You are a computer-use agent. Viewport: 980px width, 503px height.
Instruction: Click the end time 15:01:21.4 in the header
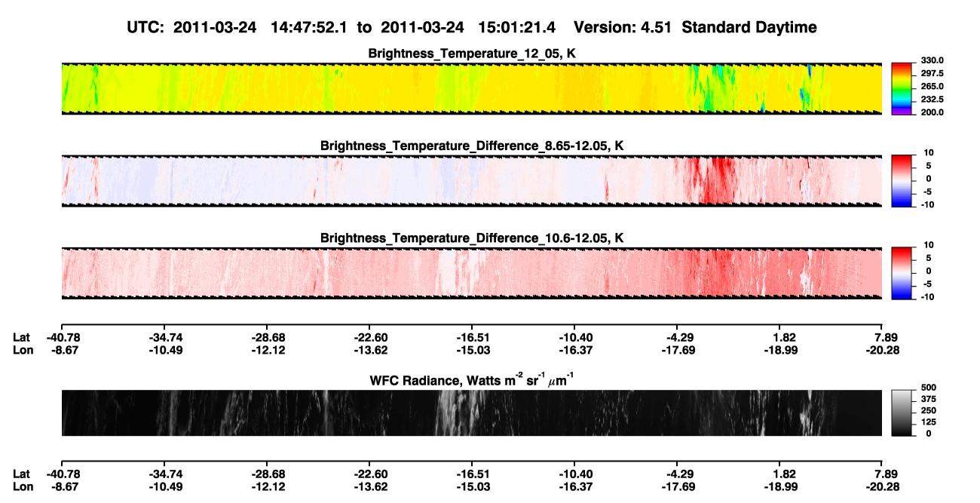coord(516,27)
